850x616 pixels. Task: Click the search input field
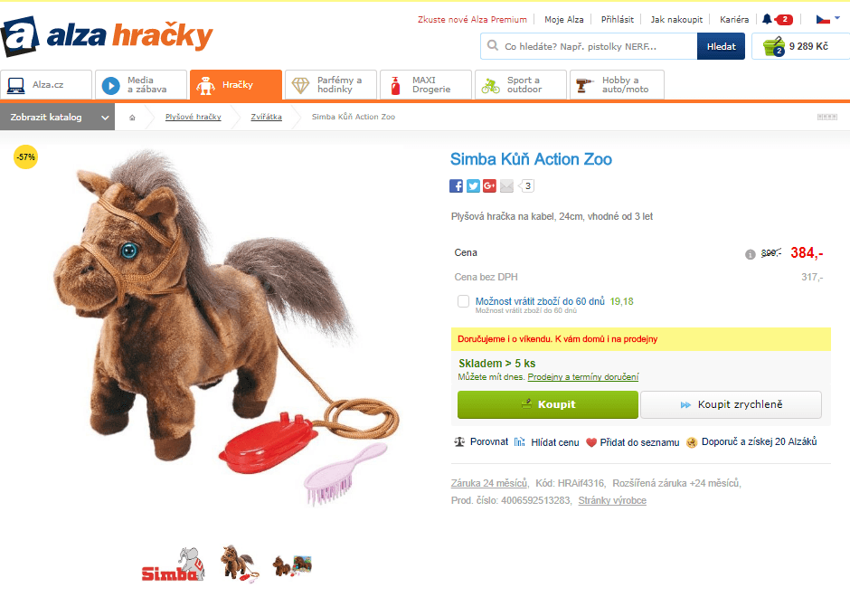589,46
